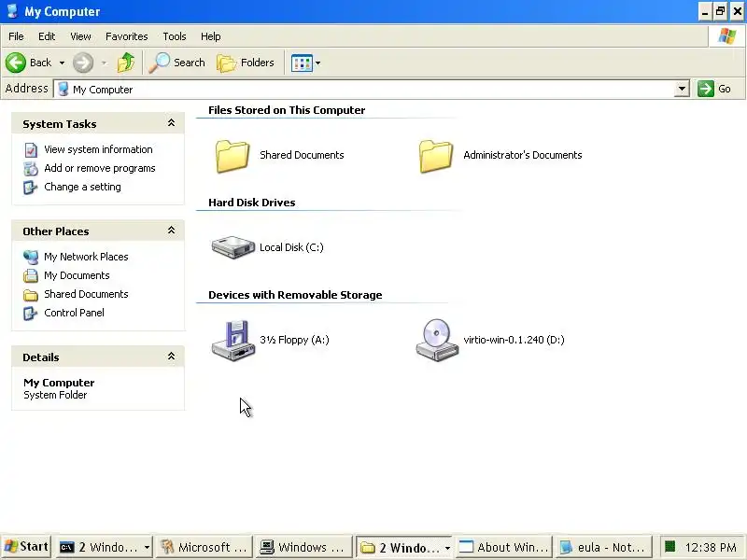Click the My Computer title bar icon
This screenshot has width=747, height=560.
(12, 11)
